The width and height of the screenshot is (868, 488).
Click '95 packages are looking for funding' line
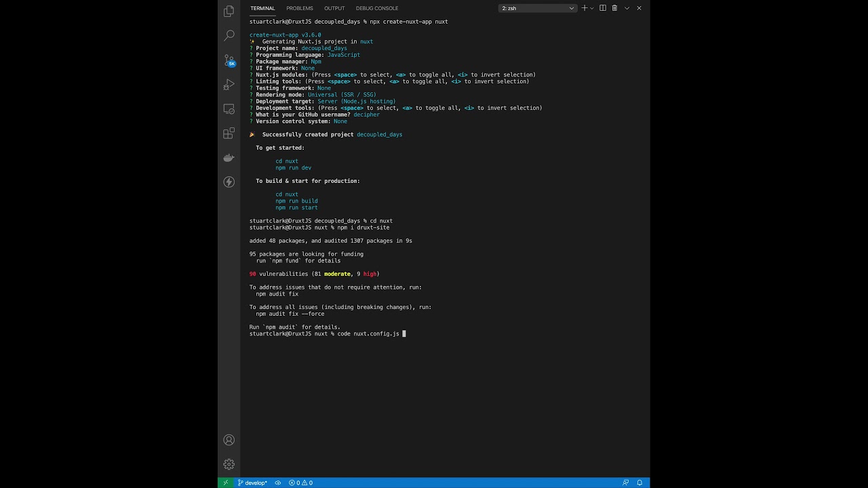[x=307, y=254]
